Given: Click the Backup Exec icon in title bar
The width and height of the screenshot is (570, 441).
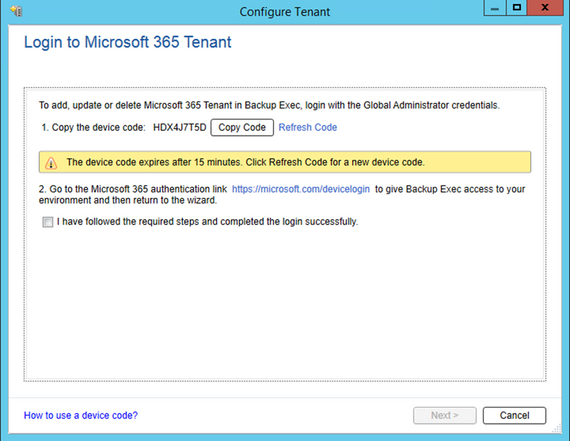Looking at the screenshot, I should 17,11.
